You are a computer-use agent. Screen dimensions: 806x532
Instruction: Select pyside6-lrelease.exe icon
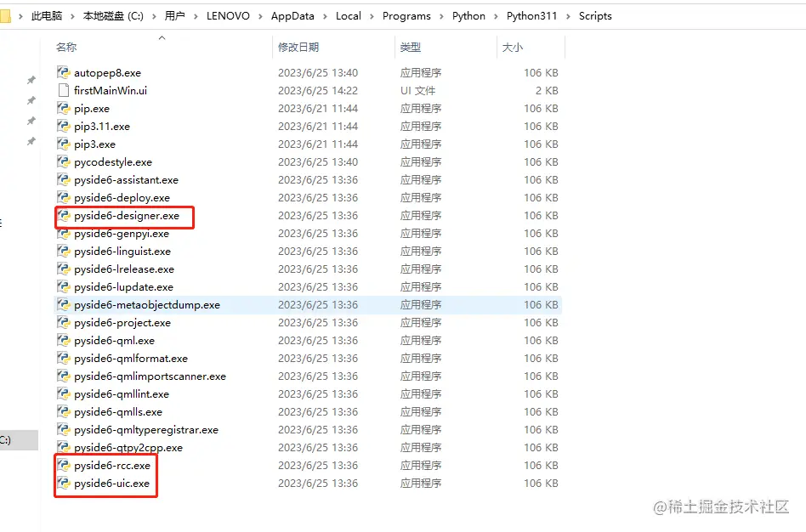pyautogui.click(x=63, y=269)
